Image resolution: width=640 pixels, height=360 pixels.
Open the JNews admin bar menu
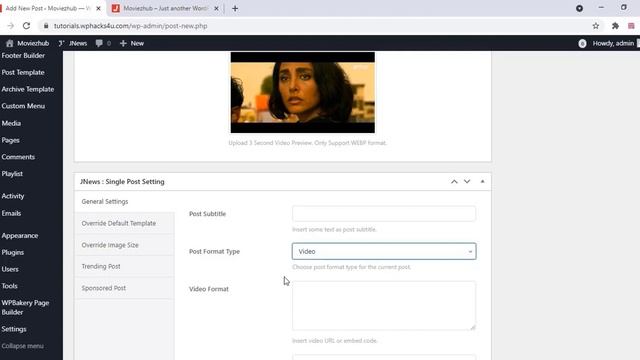73,43
